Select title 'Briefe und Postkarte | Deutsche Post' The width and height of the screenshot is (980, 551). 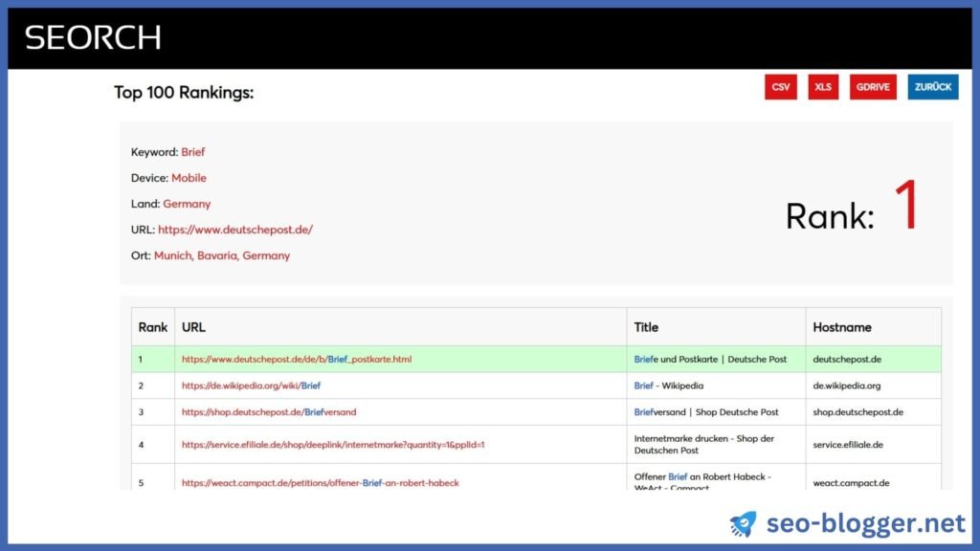click(710, 360)
